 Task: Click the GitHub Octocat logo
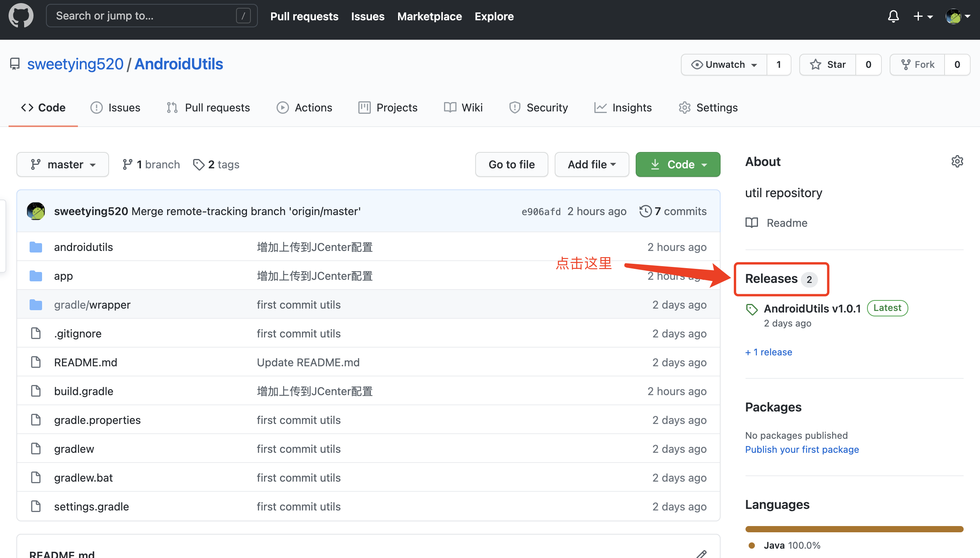click(21, 16)
